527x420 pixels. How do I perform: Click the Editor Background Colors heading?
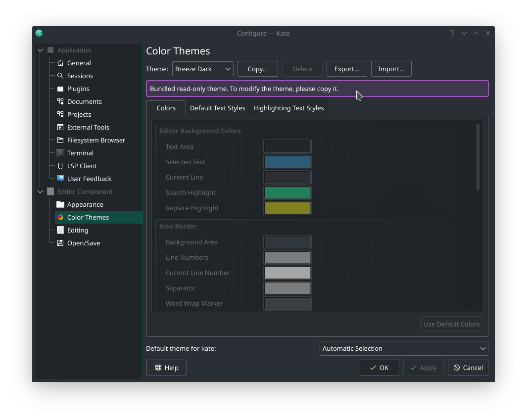200,131
